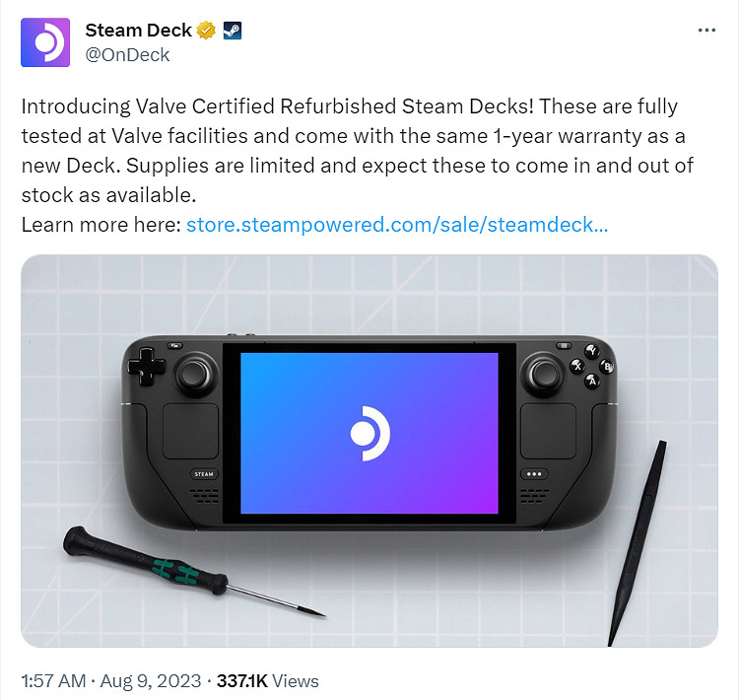Viewport: 740px width, 700px height.
Task: Open the Steam Deck photo attachment
Action: pos(370,451)
